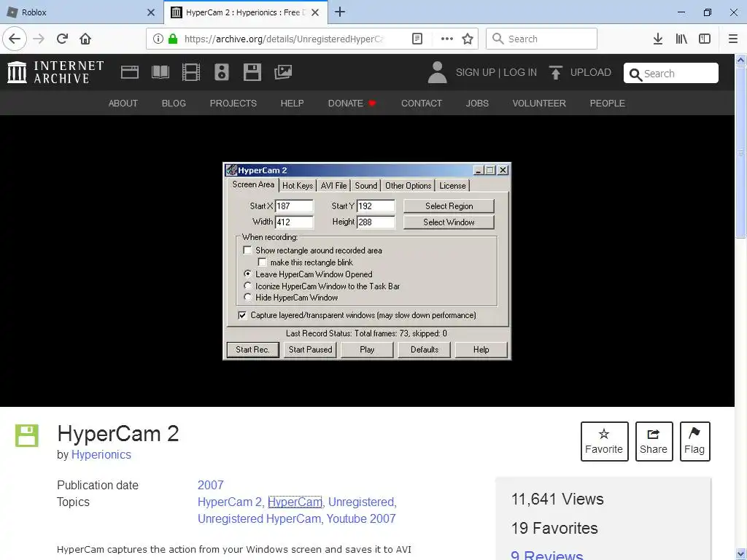
Task: Open the Firefox hamburger menu
Action: pyautogui.click(x=733, y=39)
